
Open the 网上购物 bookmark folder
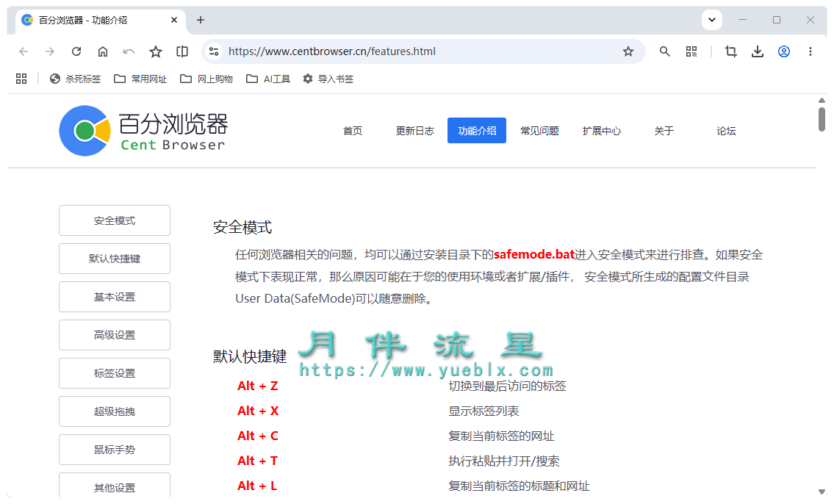coord(206,79)
